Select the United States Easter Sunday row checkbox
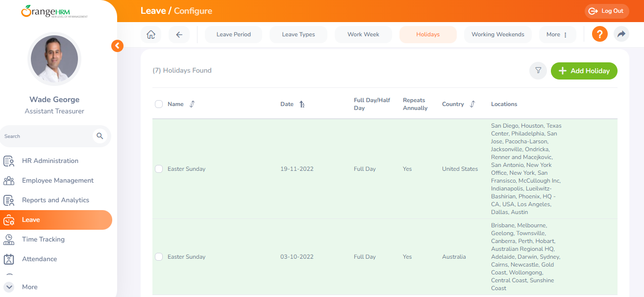Screen dimensions: 644x297 (158, 168)
